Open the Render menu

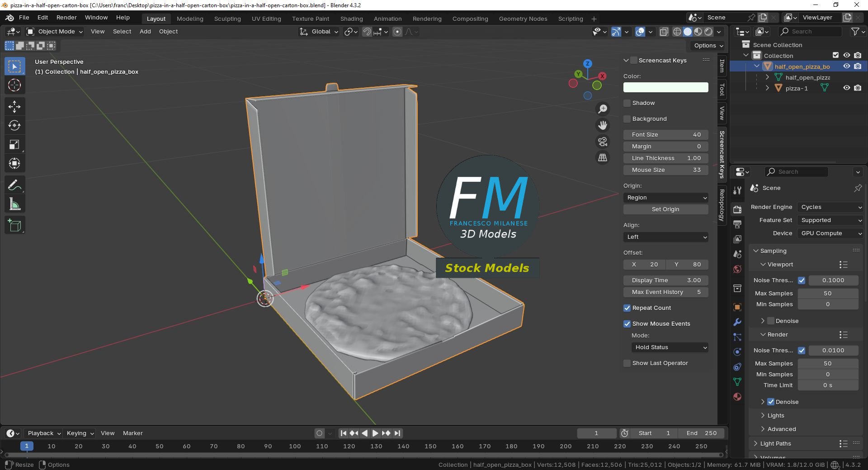tap(66, 18)
